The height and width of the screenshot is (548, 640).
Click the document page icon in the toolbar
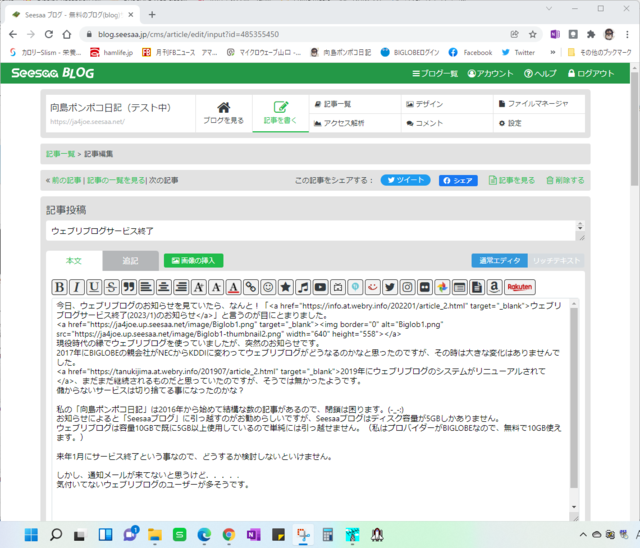pos(477,287)
